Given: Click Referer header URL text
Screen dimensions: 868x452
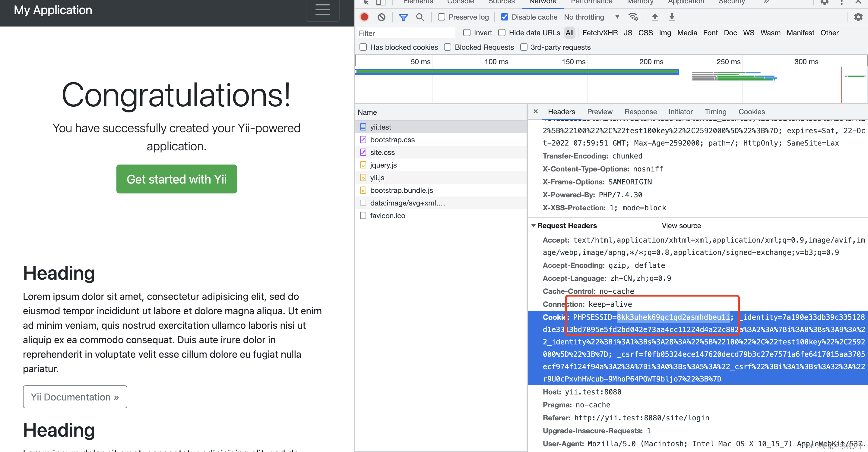Looking at the screenshot, I should (641, 418).
